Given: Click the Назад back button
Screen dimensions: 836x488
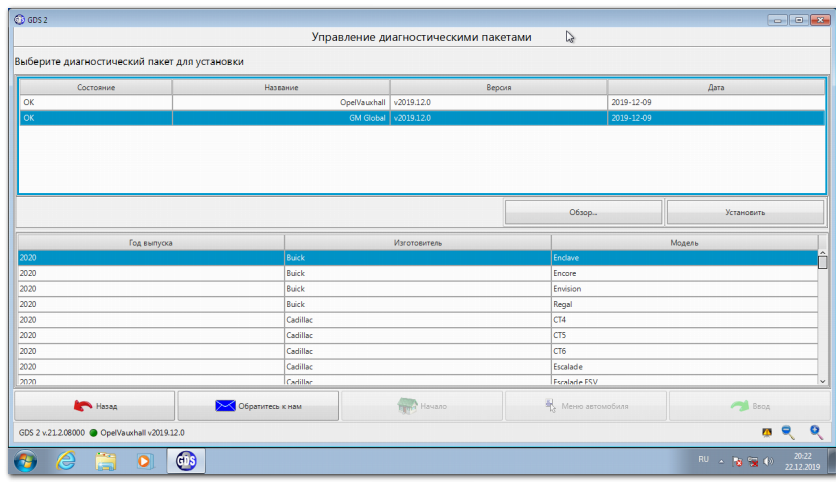Looking at the screenshot, I should (94, 406).
